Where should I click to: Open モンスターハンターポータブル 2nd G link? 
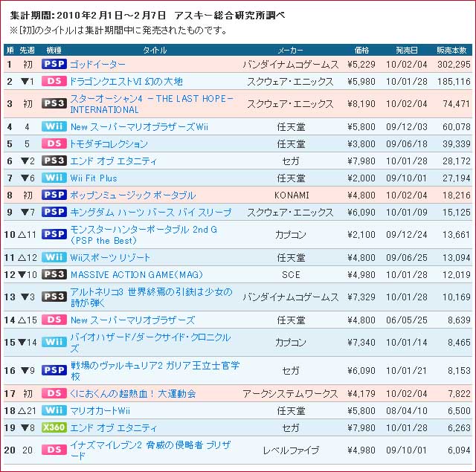coord(144,235)
